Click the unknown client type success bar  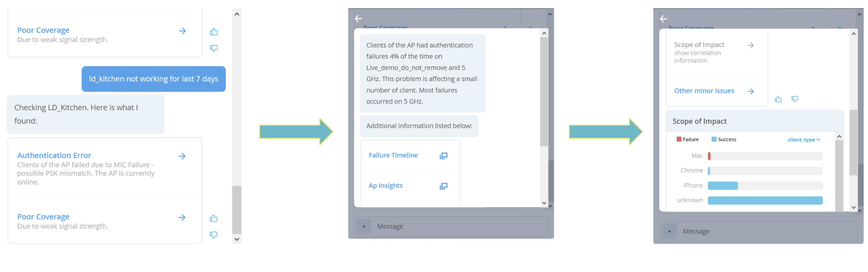click(x=765, y=201)
